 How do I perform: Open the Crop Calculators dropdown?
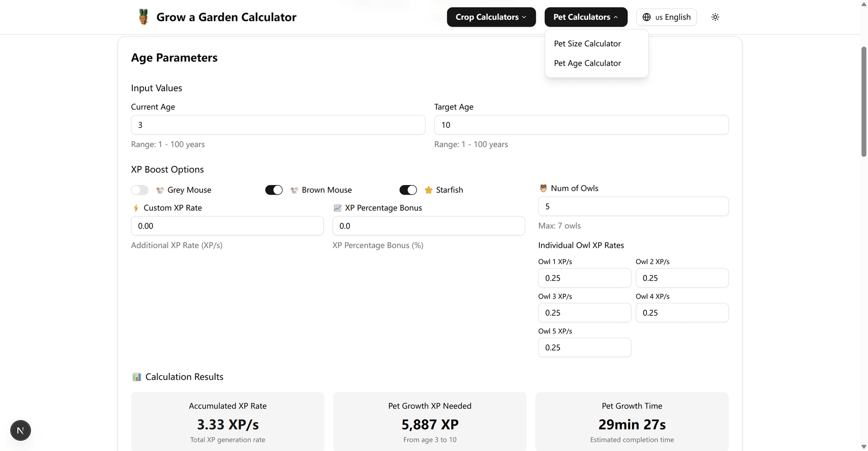pyautogui.click(x=491, y=17)
